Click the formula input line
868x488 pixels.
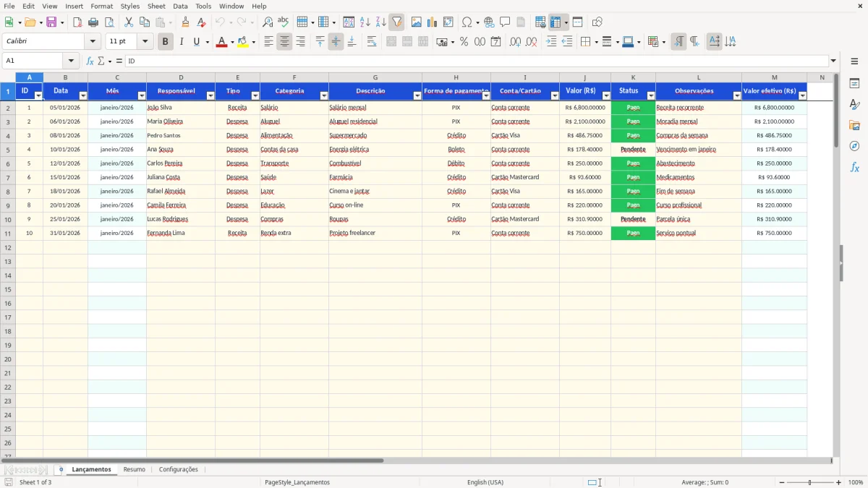(476, 61)
